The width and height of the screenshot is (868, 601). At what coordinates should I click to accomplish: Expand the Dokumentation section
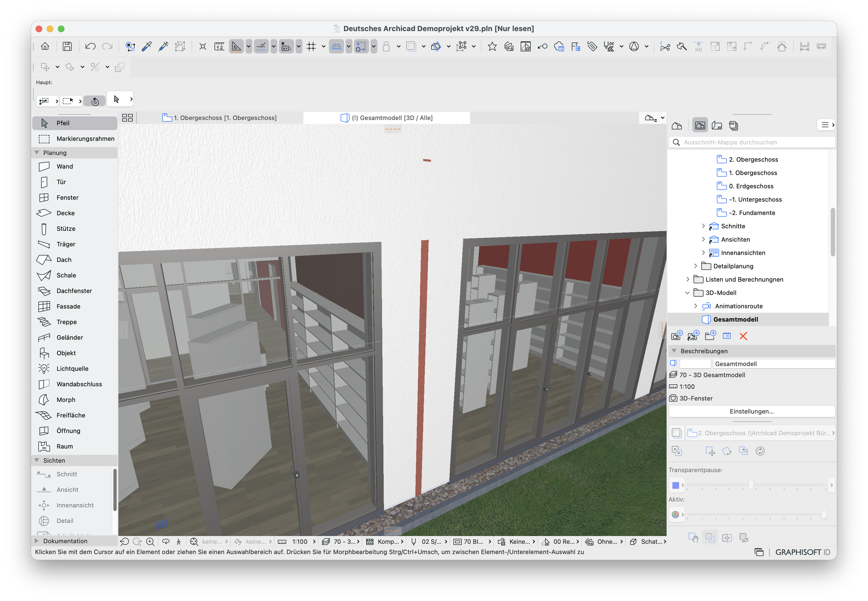point(37,541)
